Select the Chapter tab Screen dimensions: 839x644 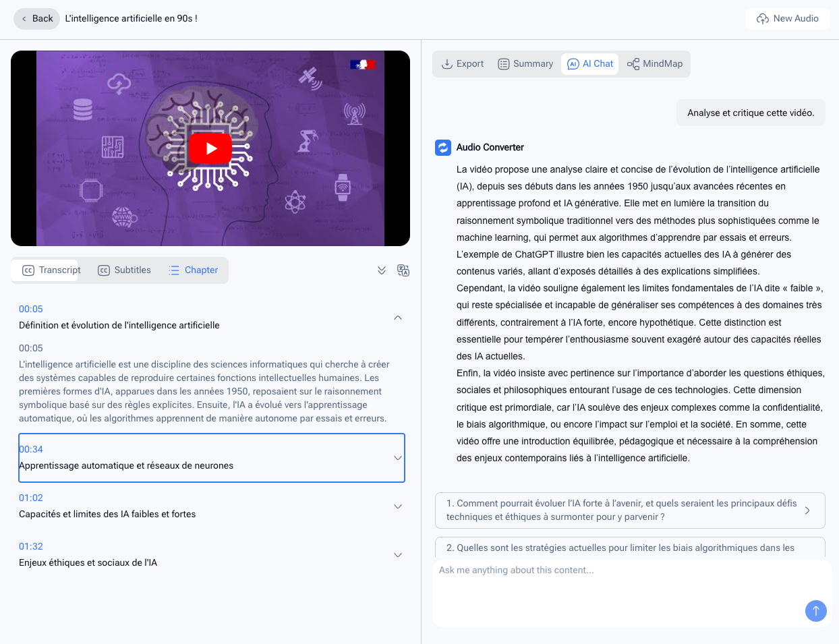coord(194,270)
